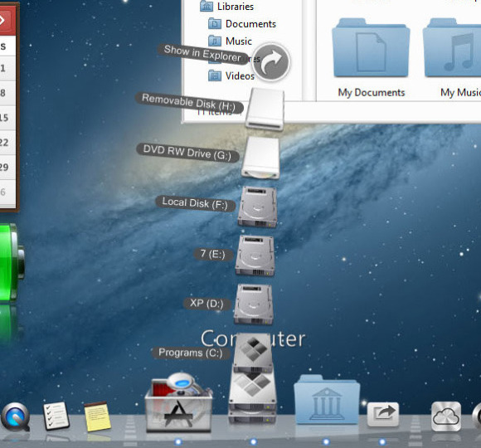481x448 pixels.
Task: Select Videos in the Explorer sidebar
Action: [x=231, y=75]
